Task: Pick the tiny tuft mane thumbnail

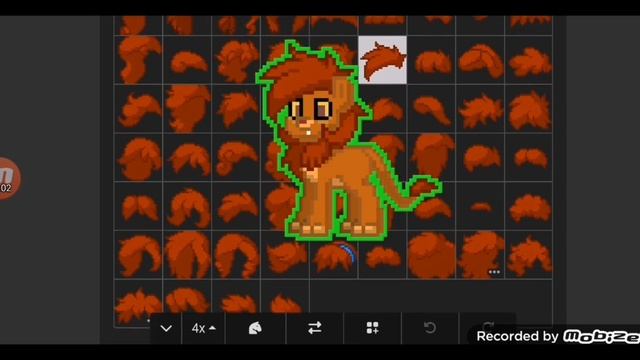Action: tap(480, 207)
